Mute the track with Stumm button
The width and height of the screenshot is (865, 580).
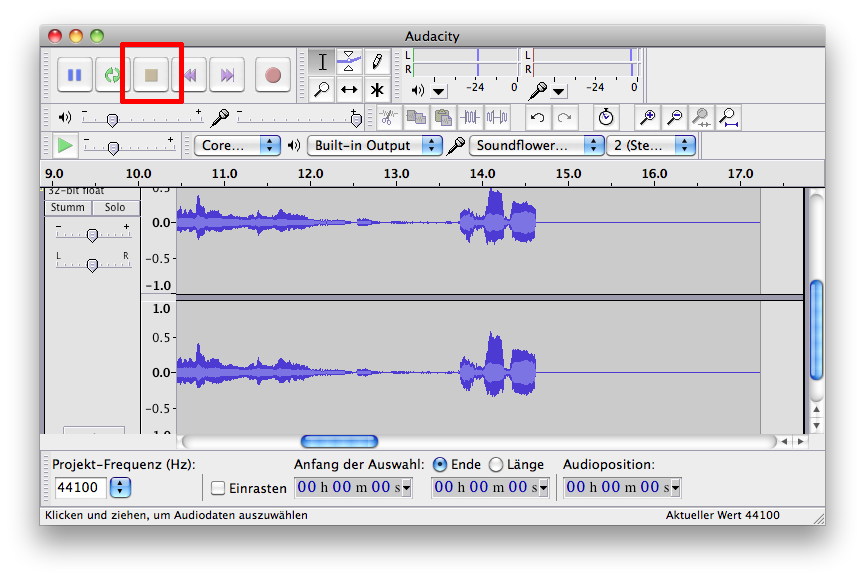click(x=68, y=207)
